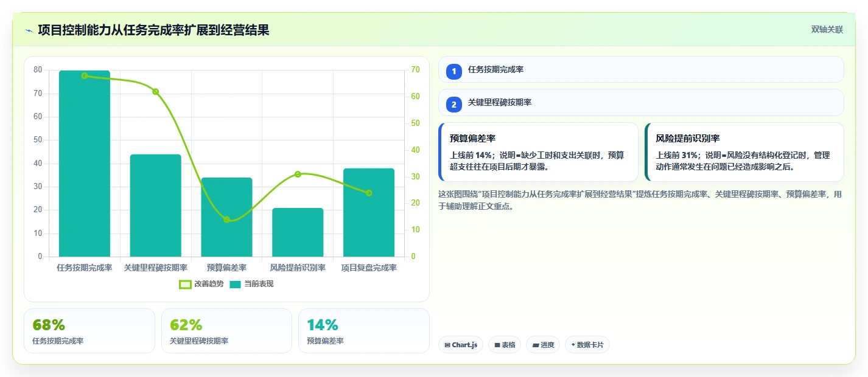
Task: Select the 表格 tag
Action: click(x=505, y=345)
